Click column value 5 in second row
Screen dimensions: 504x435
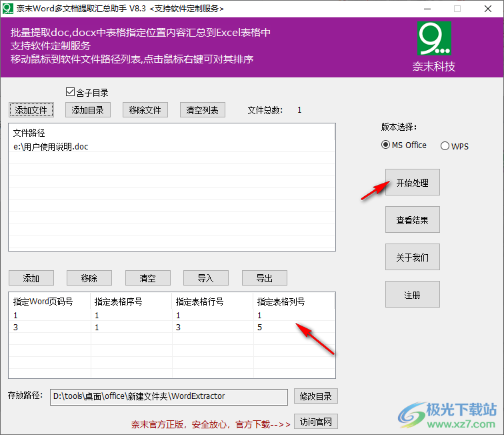click(260, 328)
